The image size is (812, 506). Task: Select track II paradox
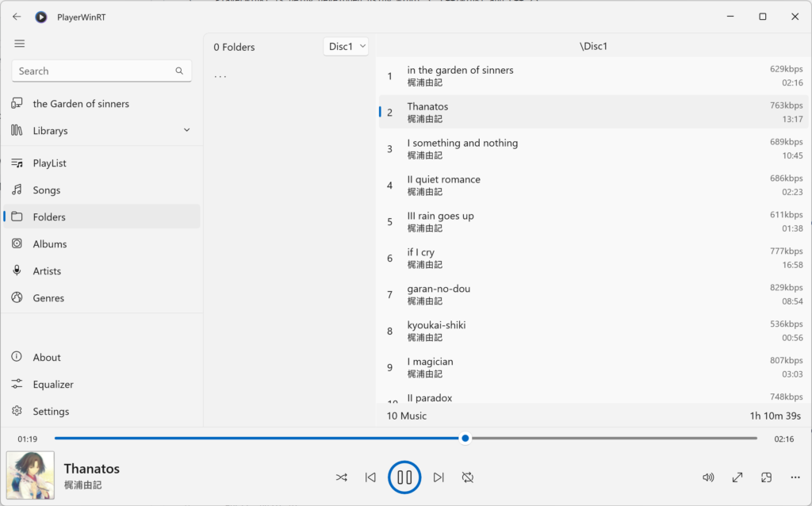pyautogui.click(x=593, y=397)
